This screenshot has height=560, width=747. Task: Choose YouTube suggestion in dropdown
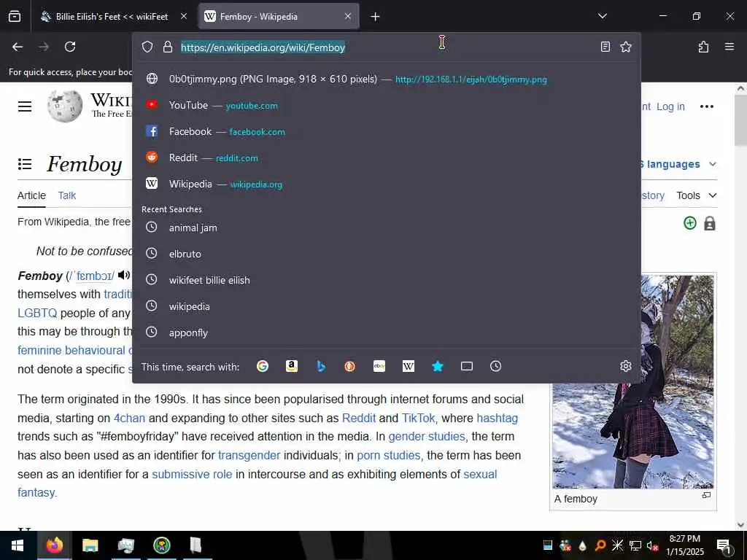pos(386,105)
